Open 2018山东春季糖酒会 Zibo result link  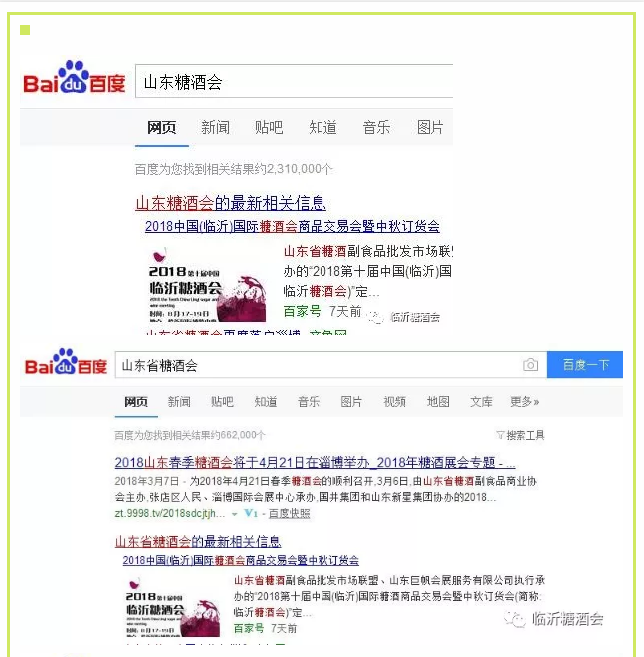[315, 463]
